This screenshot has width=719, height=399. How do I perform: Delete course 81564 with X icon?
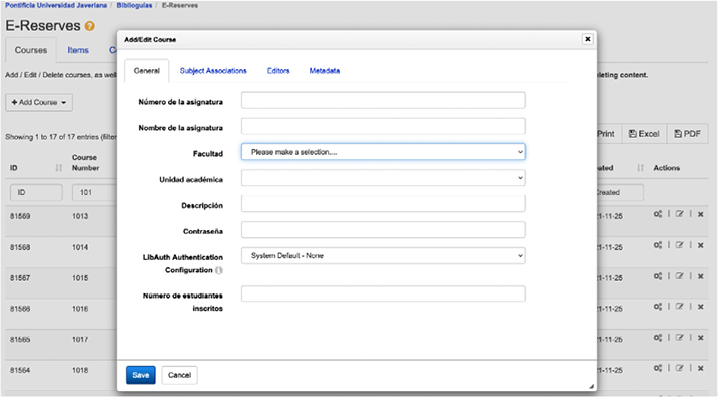point(701,368)
